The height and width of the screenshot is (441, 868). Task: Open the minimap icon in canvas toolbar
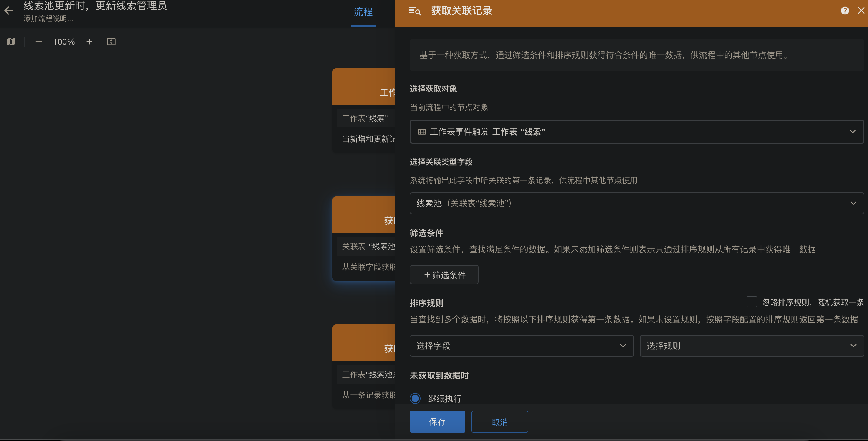pyautogui.click(x=11, y=42)
